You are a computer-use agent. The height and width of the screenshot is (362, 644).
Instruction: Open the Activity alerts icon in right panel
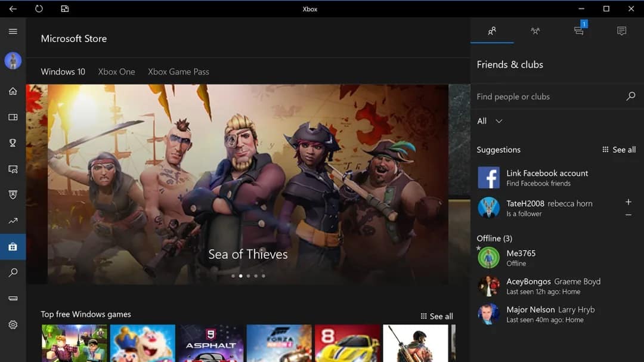621,31
